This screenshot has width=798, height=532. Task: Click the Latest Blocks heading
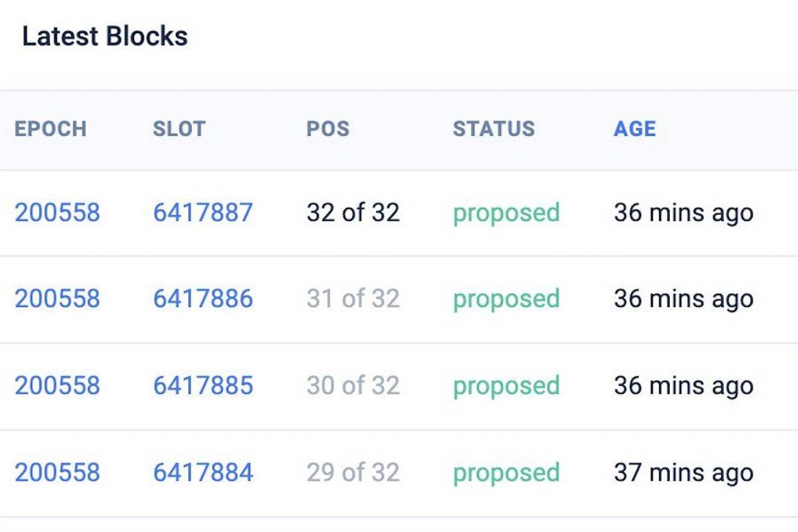point(105,36)
